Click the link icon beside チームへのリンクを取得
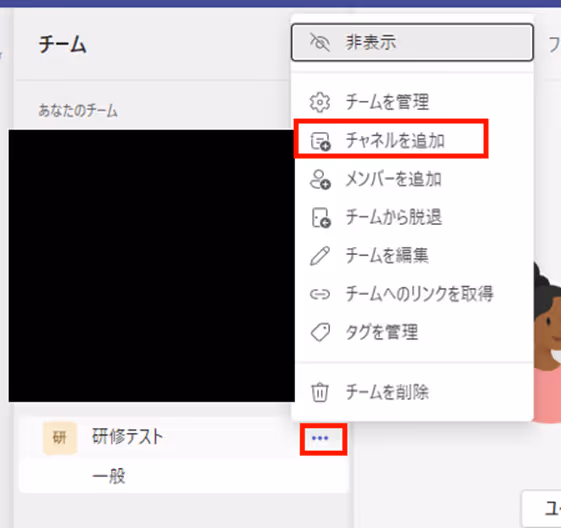 tap(319, 294)
